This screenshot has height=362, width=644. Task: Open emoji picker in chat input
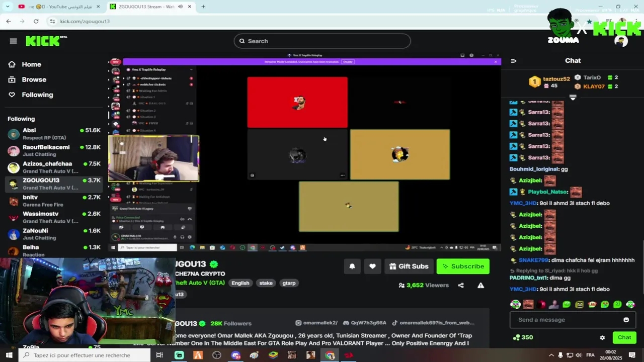click(x=626, y=320)
